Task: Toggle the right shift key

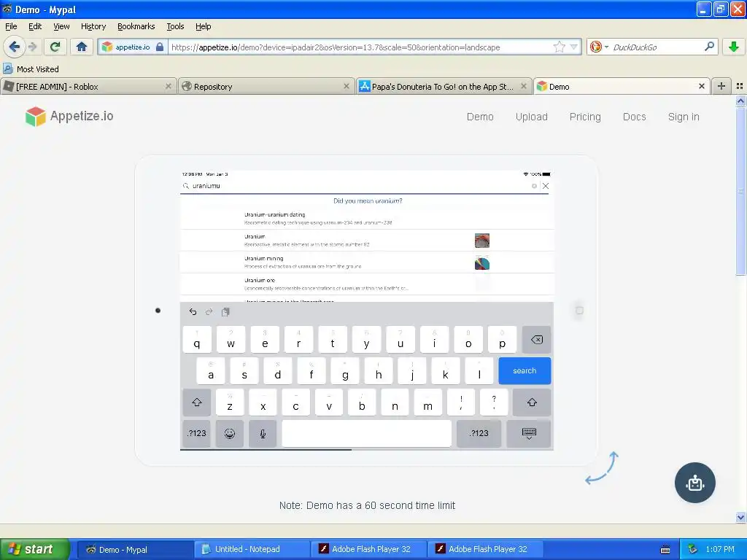Action: (x=532, y=402)
